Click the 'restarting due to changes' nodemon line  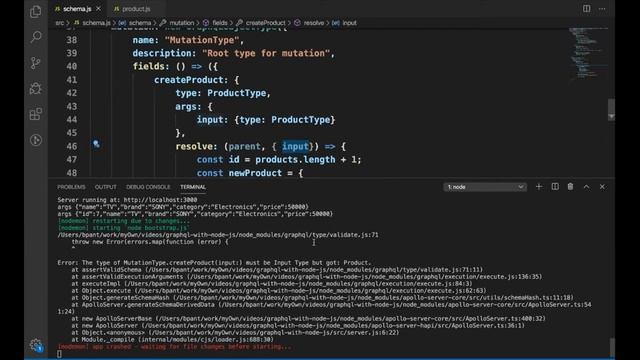click(124, 221)
